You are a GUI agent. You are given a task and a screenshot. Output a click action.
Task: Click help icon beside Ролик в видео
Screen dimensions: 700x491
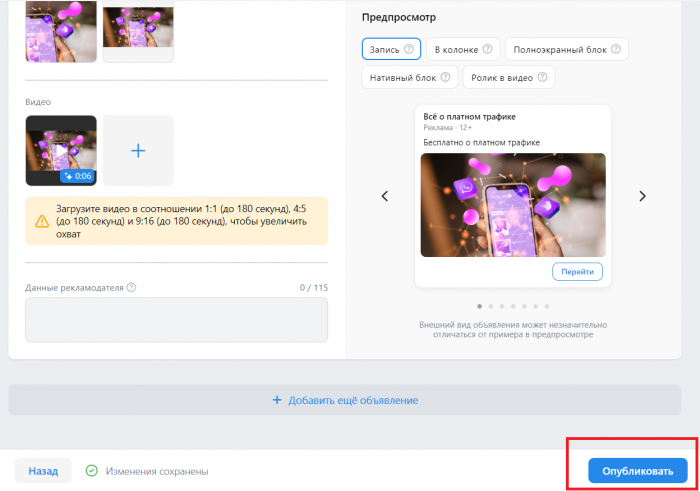click(x=542, y=77)
